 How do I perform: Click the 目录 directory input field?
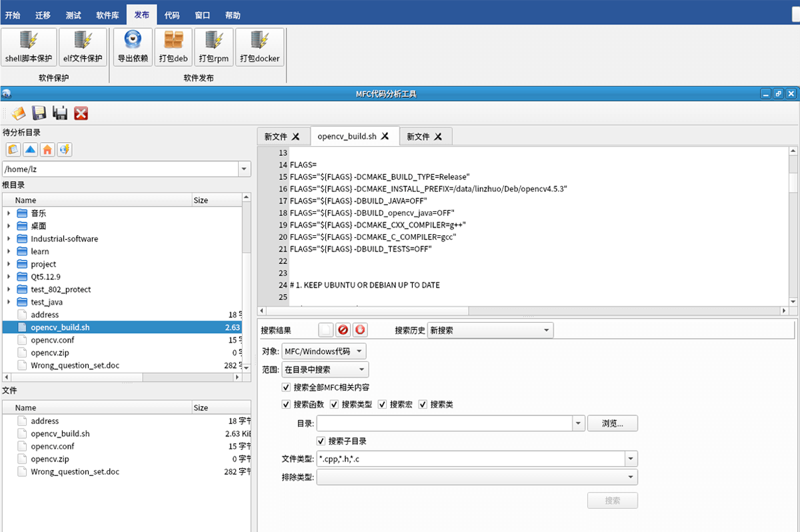point(444,423)
